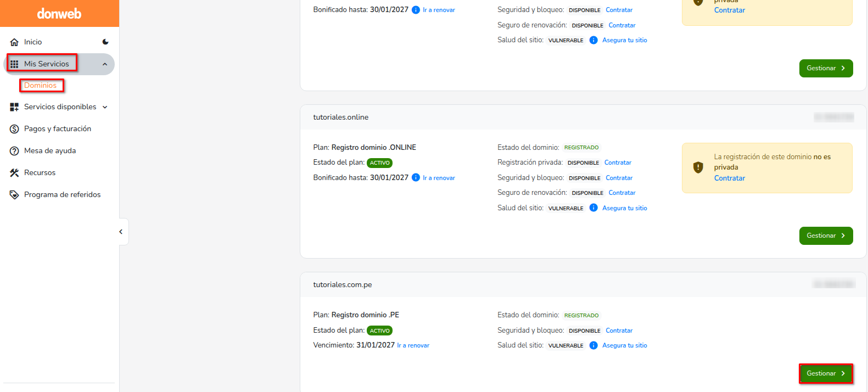Collapse the sidebar with arrow handle
The width and height of the screenshot is (868, 392).
pos(121,232)
